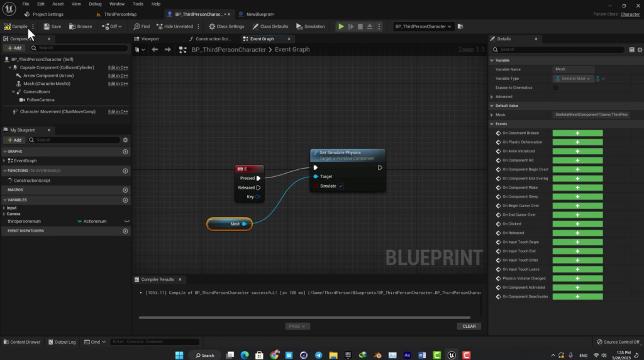Click Pressed exec pin on E node
This screenshot has height=360, width=644.
point(258,178)
